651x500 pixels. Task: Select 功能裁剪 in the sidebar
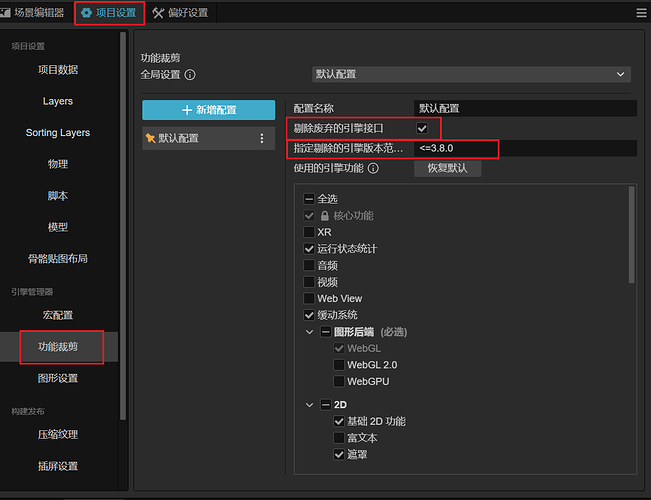[x=58, y=347]
